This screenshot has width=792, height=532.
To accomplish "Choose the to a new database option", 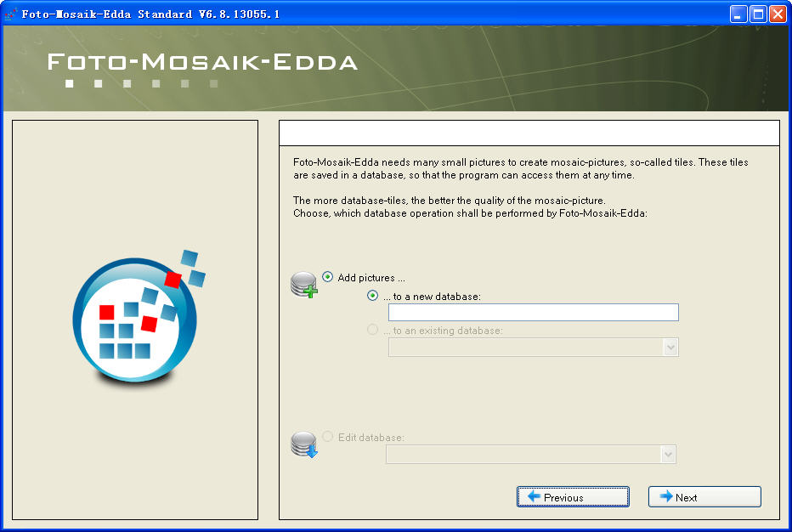I will coord(373,296).
